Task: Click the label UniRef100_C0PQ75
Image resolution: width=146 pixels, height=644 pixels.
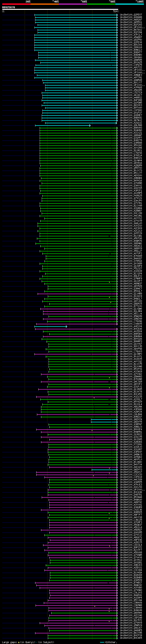Action: tap(131, 65)
